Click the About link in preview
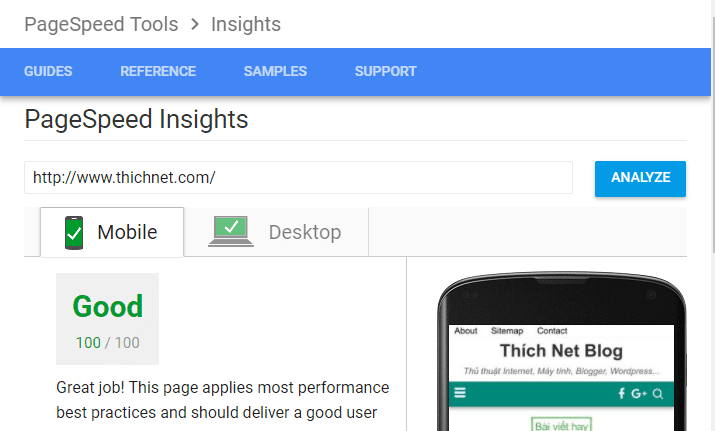 [x=466, y=331]
